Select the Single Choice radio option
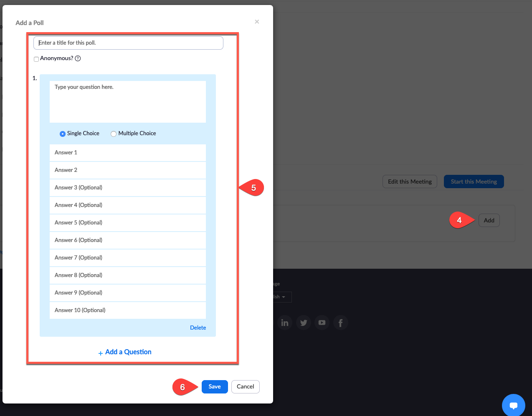 [63, 134]
